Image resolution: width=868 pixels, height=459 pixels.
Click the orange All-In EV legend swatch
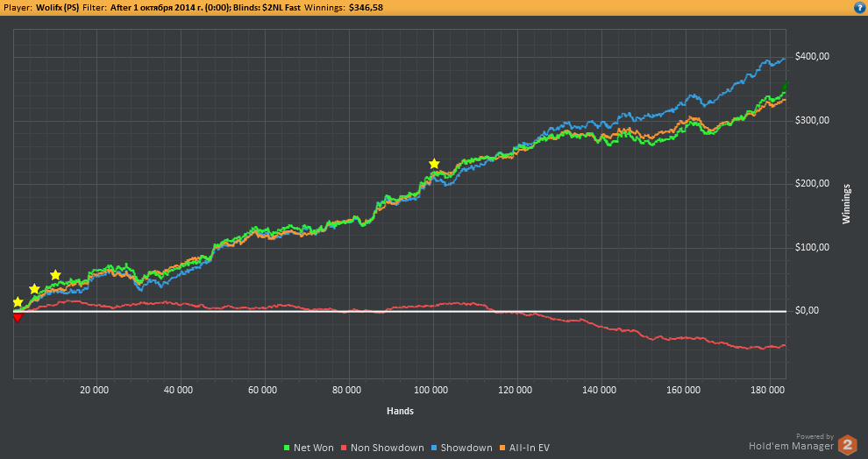coord(502,448)
